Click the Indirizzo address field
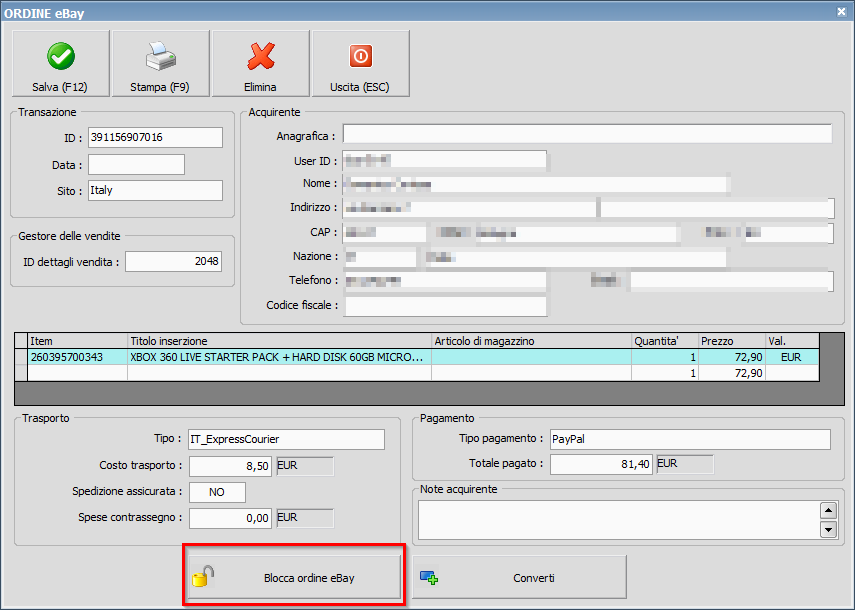Image resolution: width=855 pixels, height=610 pixels. [x=469, y=208]
